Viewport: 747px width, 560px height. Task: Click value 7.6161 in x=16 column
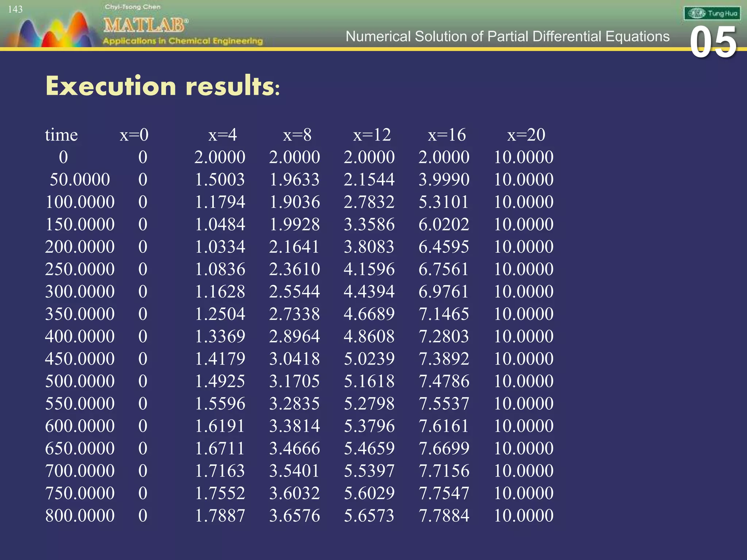coord(444,426)
